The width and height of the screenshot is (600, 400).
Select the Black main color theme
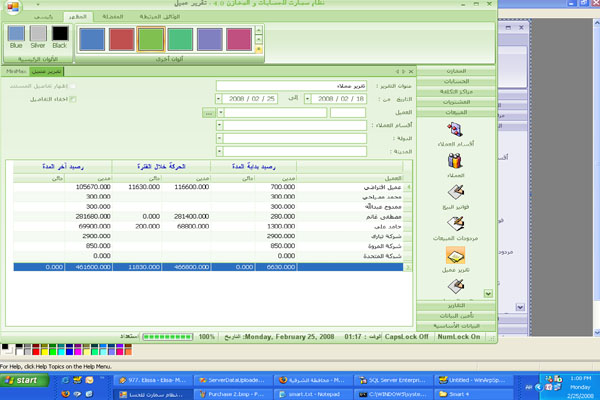(60, 37)
